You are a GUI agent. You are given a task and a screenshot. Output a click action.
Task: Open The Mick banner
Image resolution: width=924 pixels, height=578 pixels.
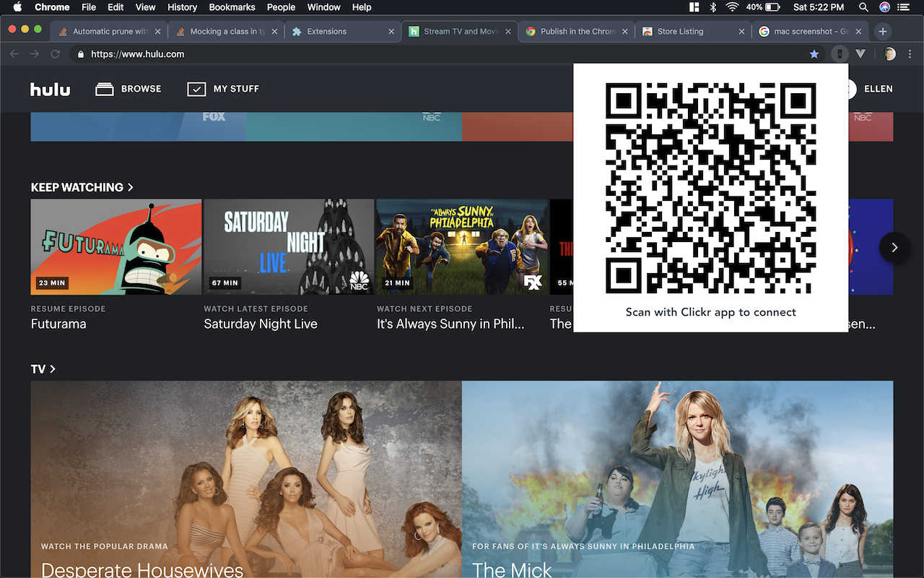point(678,480)
